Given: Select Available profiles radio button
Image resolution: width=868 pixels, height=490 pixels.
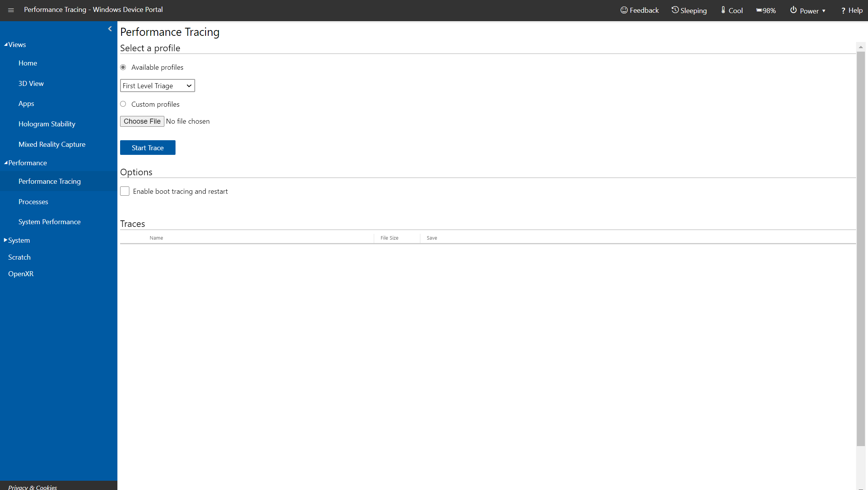Looking at the screenshot, I should [x=124, y=67].
